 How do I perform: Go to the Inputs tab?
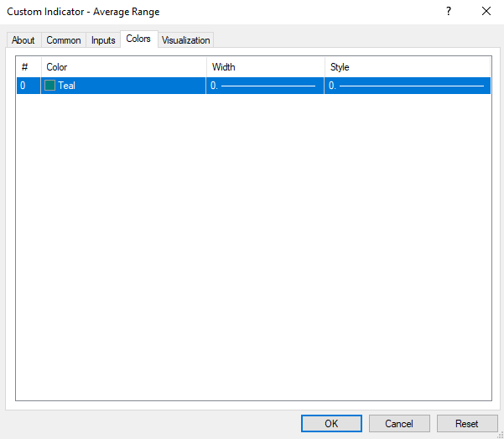click(x=103, y=40)
